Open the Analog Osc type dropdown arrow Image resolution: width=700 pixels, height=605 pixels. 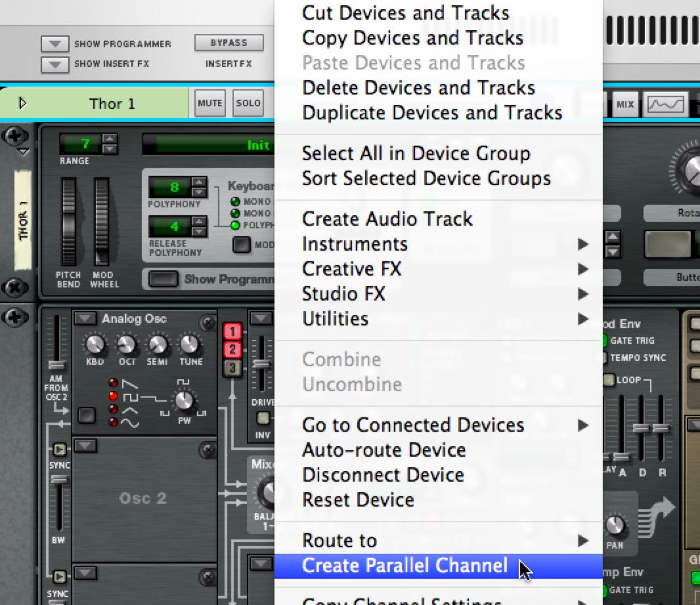85,318
